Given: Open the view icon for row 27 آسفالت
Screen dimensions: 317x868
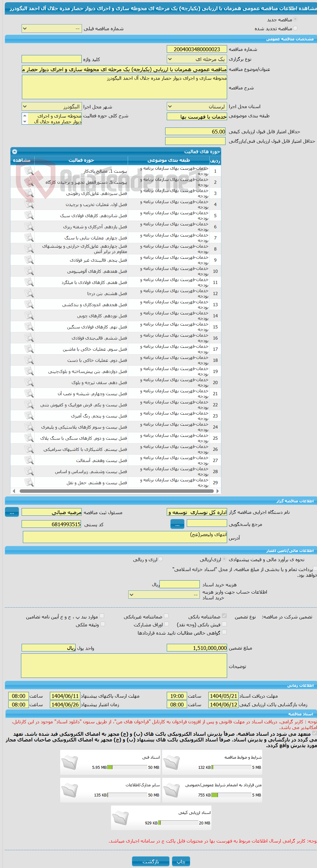Looking at the screenshot, I should pyautogui.click(x=29, y=460).
